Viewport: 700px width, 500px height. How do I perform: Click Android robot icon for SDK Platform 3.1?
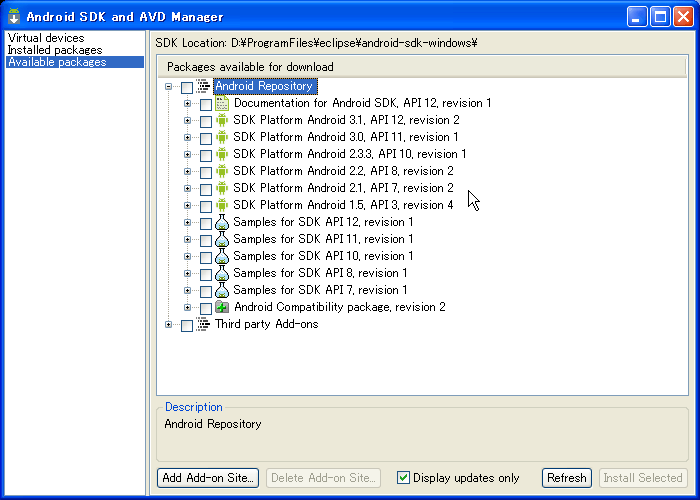point(222,120)
